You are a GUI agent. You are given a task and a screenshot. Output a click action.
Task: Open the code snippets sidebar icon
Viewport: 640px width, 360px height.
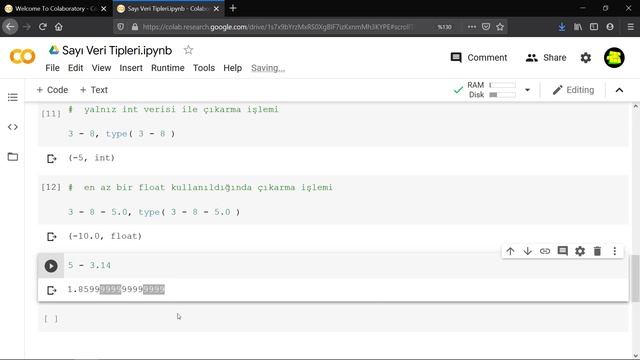(13, 127)
